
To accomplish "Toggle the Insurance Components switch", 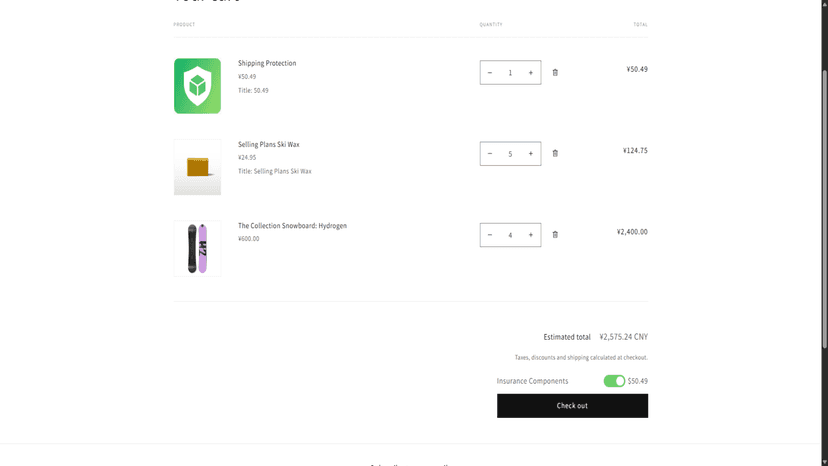I will click(x=614, y=381).
